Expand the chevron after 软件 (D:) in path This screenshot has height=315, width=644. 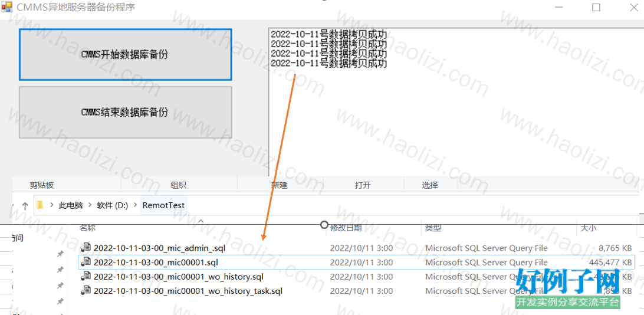pos(134,205)
